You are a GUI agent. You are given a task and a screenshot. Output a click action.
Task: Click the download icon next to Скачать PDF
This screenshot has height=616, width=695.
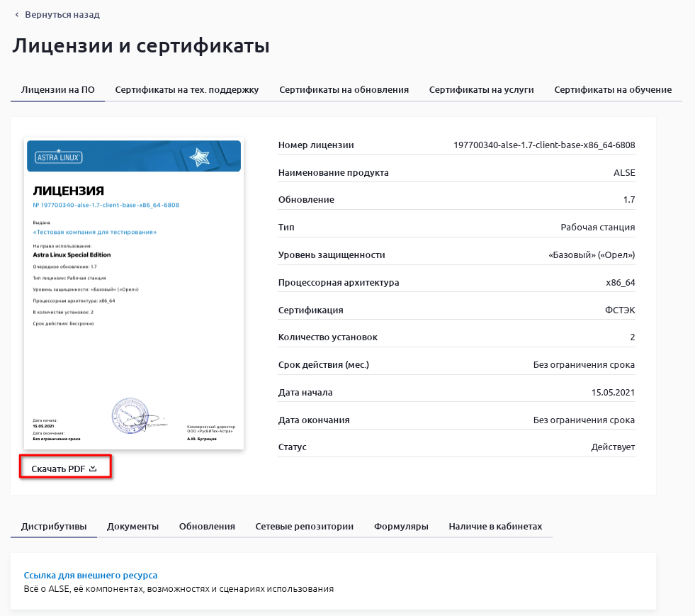tap(93, 469)
